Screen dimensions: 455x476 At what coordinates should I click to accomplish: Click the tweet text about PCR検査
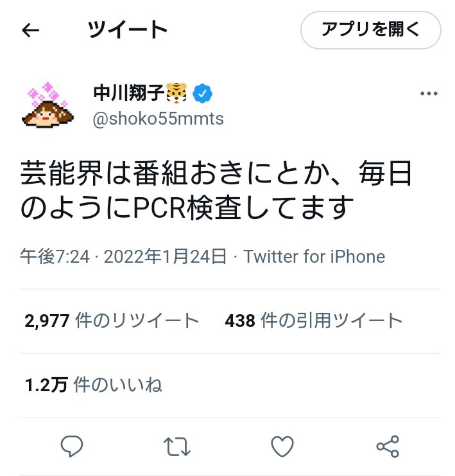click(x=216, y=190)
